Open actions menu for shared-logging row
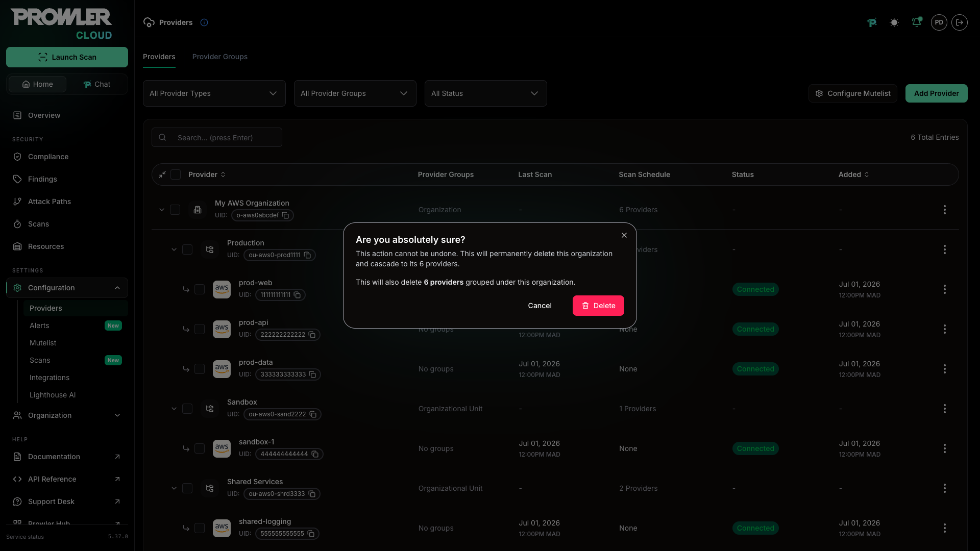 point(945,528)
